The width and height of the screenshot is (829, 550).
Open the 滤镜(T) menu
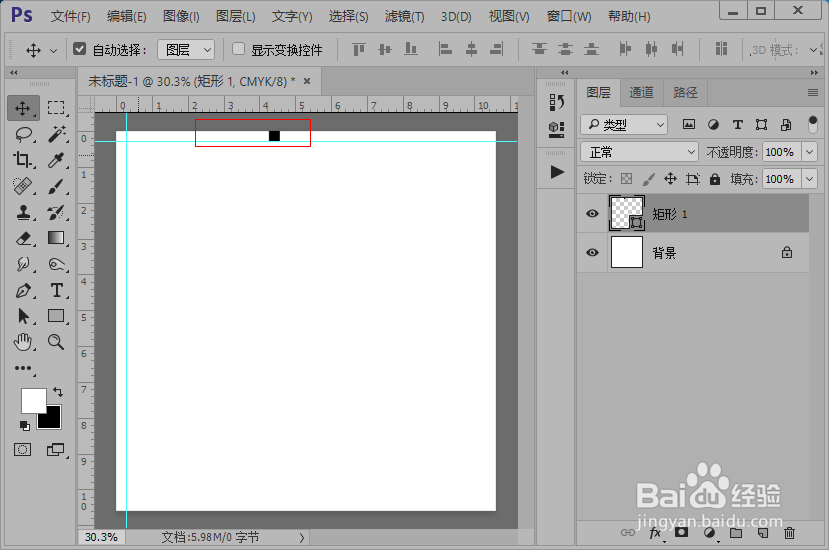click(404, 16)
